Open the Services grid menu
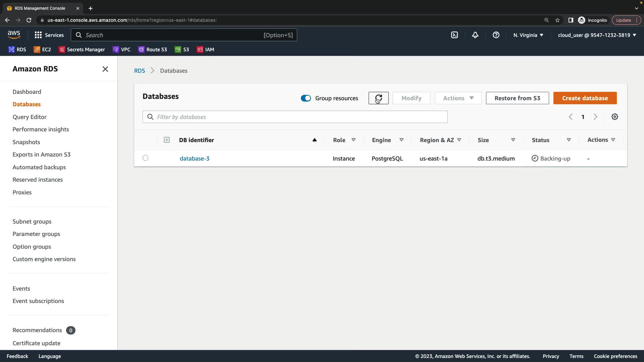 point(49,35)
